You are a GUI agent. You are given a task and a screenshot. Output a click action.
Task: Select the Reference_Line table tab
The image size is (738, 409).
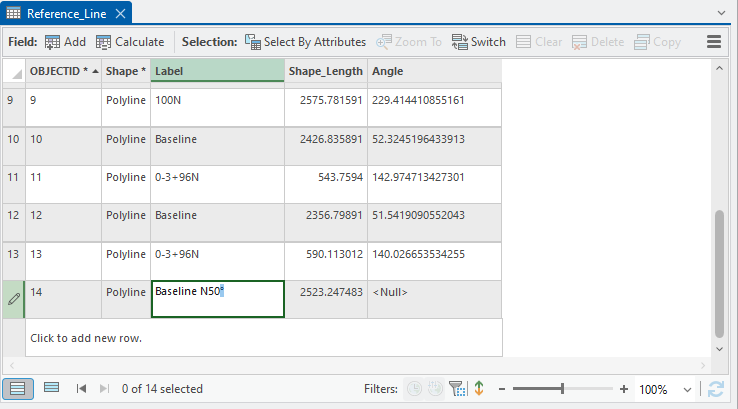coord(66,14)
